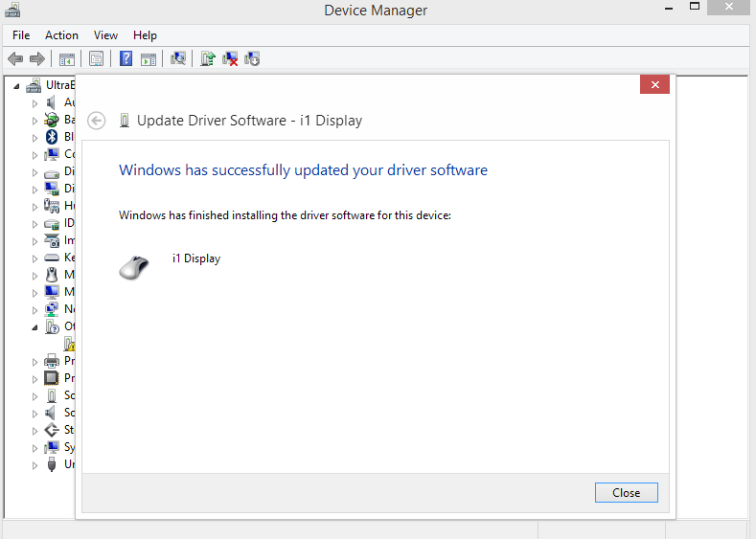Select the Universal Serial Bus icon next to 'Un'
756x539 pixels.
click(52, 464)
